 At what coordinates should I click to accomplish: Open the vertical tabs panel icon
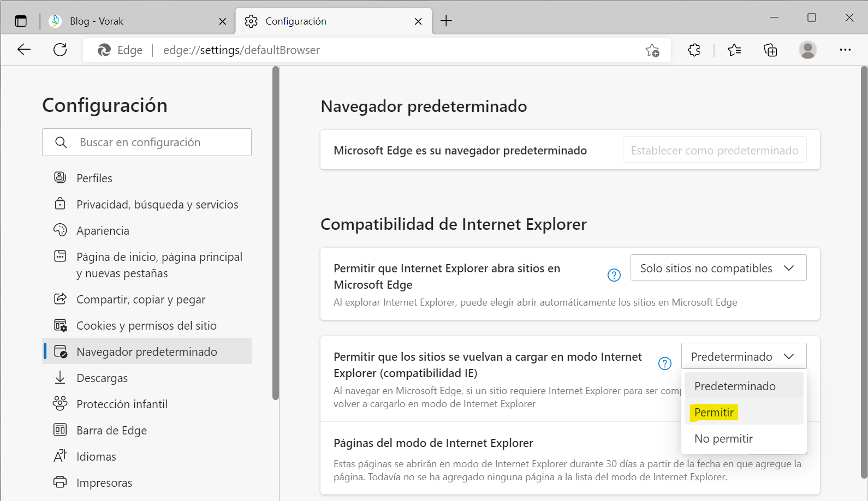tap(21, 21)
